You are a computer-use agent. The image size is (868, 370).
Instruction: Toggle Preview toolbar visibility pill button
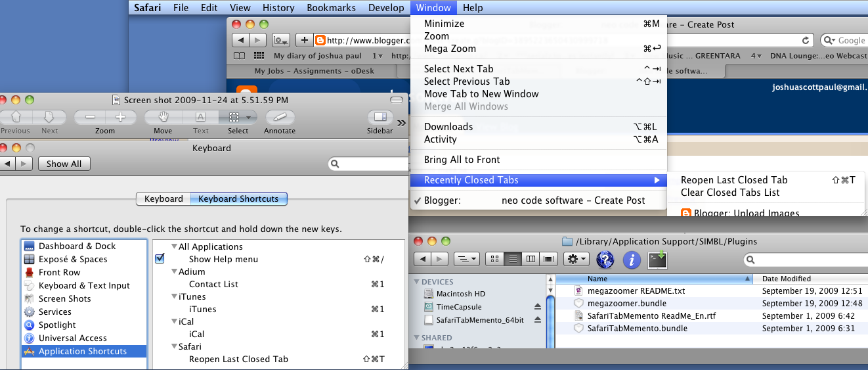click(396, 100)
